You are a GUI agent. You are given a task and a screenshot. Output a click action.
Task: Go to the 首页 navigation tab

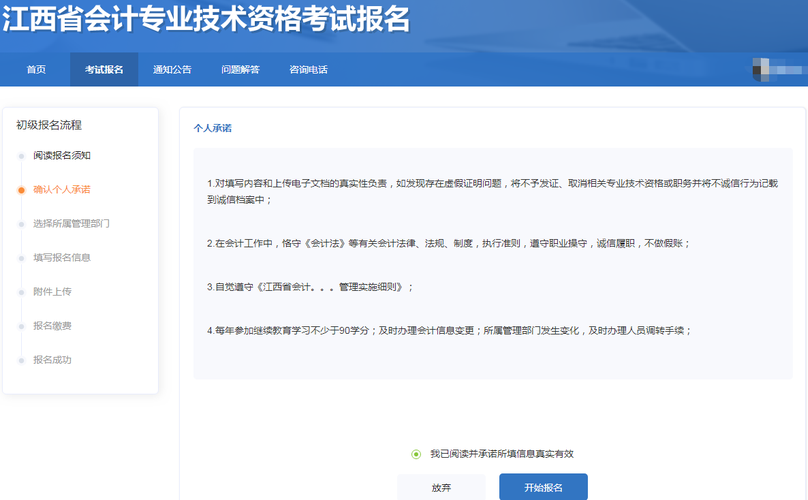36,69
